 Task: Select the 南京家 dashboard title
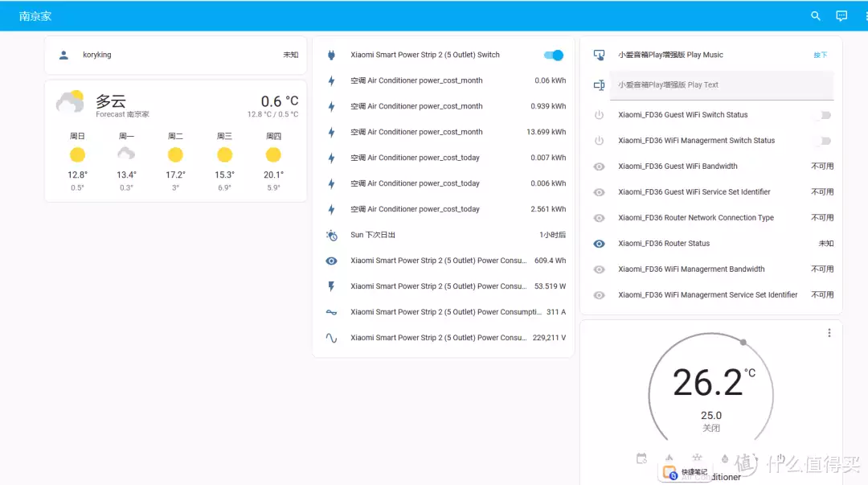[x=35, y=16]
